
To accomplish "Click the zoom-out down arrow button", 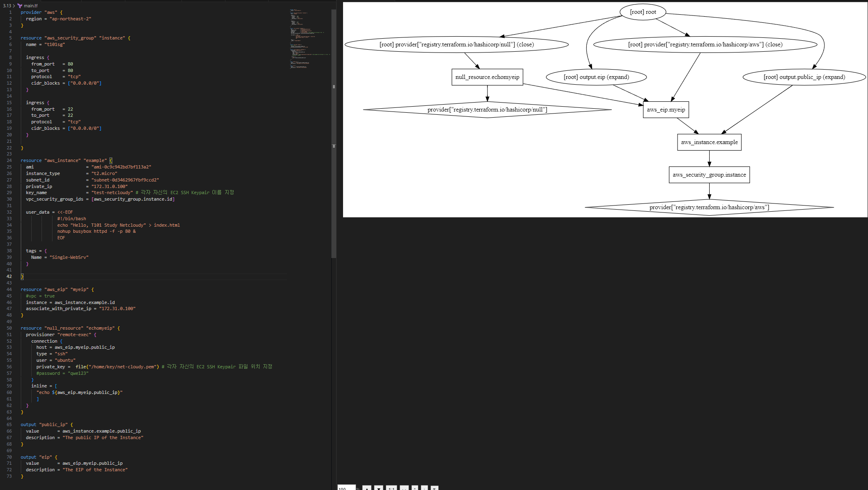I will click(379, 488).
